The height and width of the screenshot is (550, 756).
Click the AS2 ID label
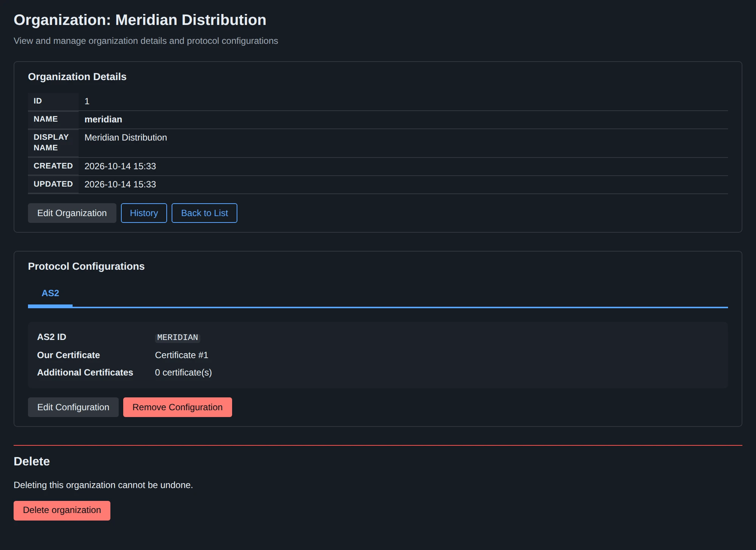(x=51, y=337)
